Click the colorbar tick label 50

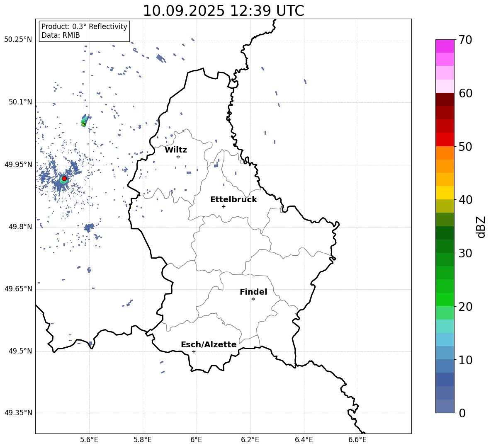pyautogui.click(x=465, y=146)
